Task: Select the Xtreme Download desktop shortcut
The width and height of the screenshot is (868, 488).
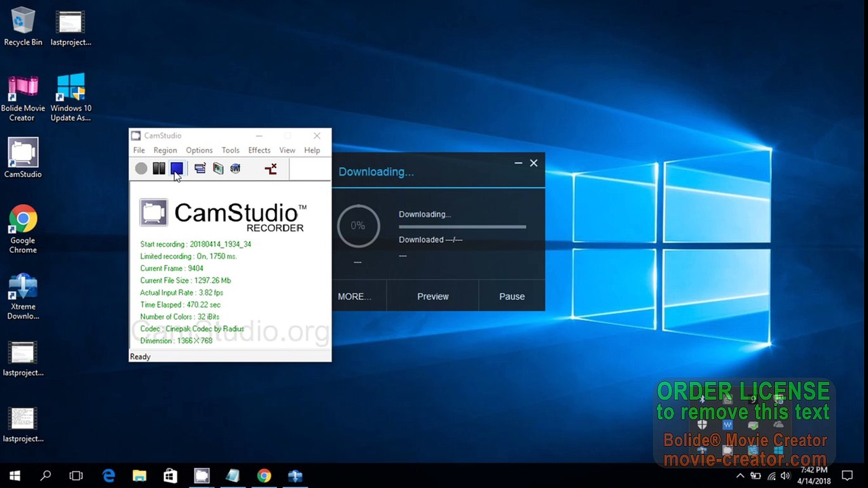Action: point(23,296)
